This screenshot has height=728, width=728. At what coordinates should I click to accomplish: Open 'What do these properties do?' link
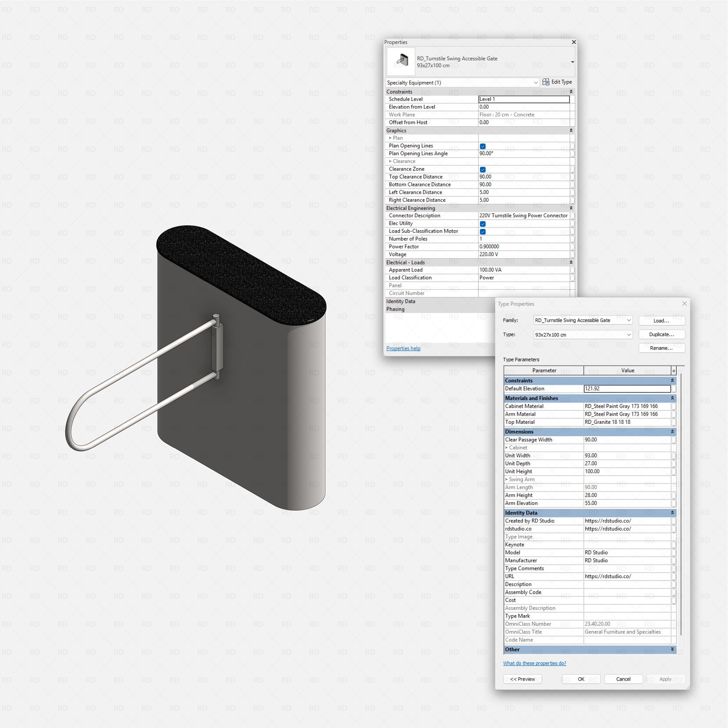pyautogui.click(x=534, y=663)
